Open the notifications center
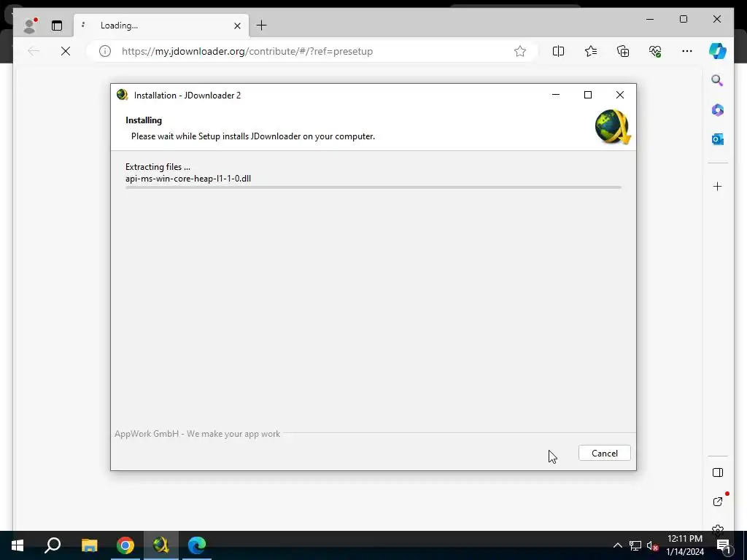The height and width of the screenshot is (560, 747). 723,545
